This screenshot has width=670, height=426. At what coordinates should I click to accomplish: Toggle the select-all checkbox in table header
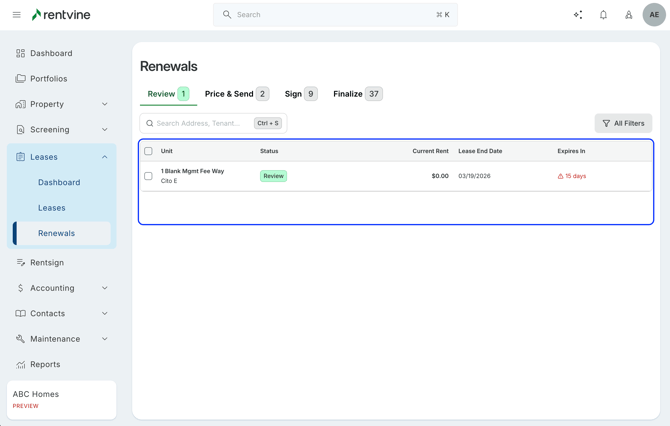pos(149,151)
